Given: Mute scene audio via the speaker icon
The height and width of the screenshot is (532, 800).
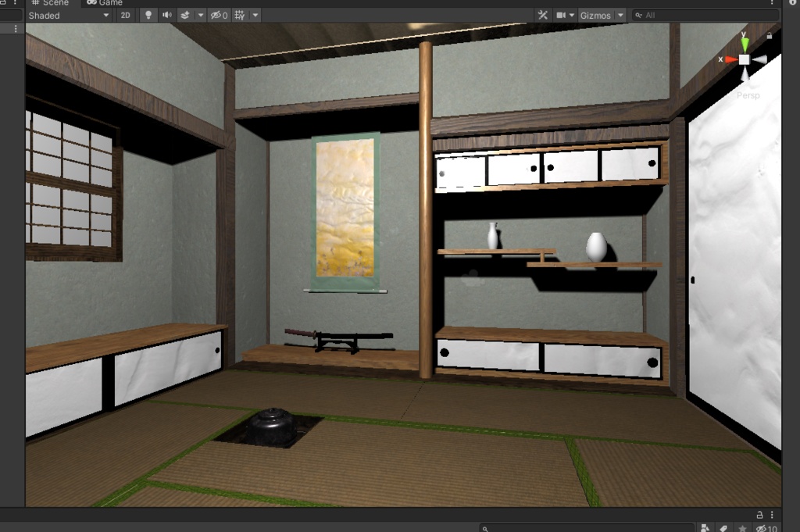Looking at the screenshot, I should click(x=167, y=15).
